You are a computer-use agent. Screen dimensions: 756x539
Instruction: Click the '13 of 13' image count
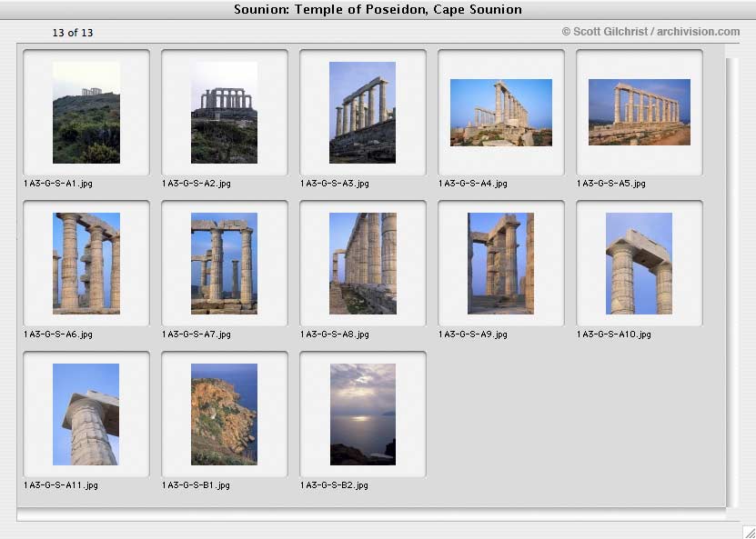pyautogui.click(x=73, y=33)
